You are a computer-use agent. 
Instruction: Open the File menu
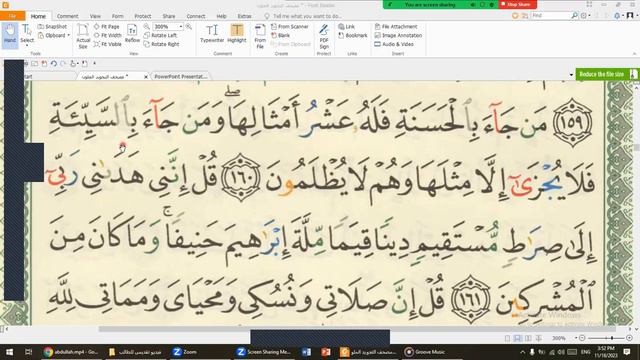click(12, 16)
